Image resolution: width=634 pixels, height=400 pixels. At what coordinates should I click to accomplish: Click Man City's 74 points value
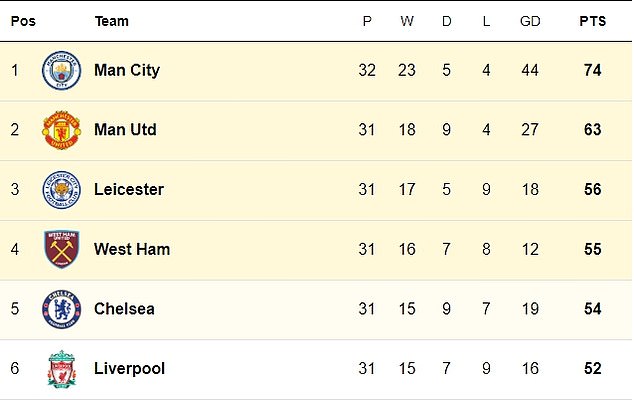(592, 70)
